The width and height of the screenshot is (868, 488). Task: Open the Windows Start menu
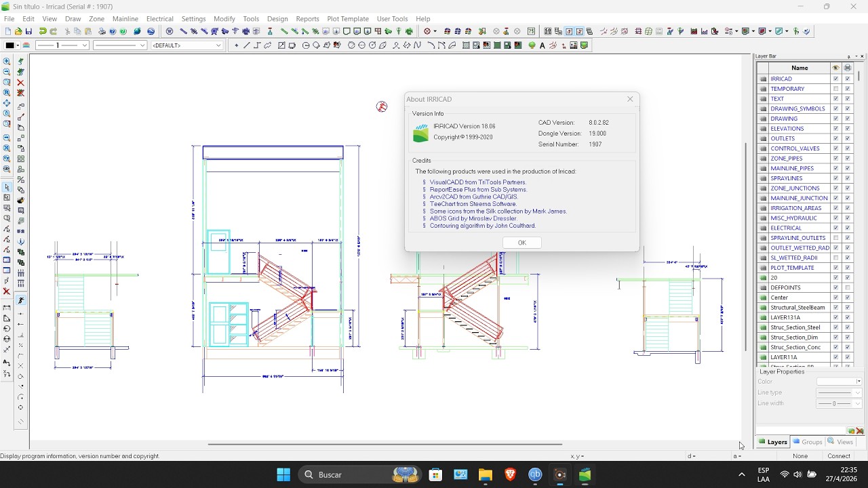[283, 474]
